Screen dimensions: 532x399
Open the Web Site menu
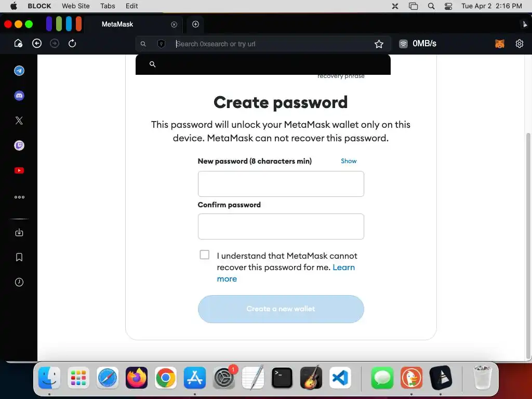(76, 6)
